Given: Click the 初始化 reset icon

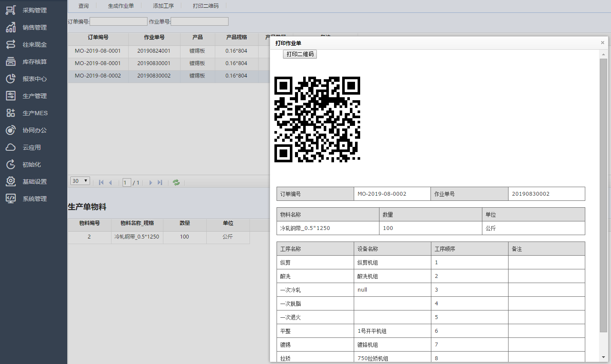Looking at the screenshot, I should pyautogui.click(x=11, y=164).
